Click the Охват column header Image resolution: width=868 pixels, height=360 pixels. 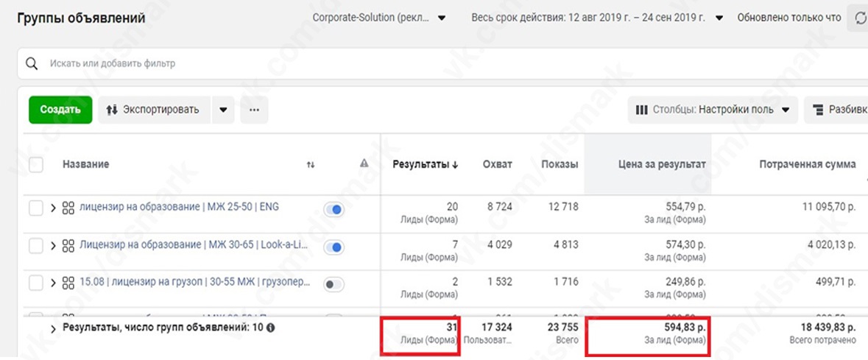pos(497,165)
